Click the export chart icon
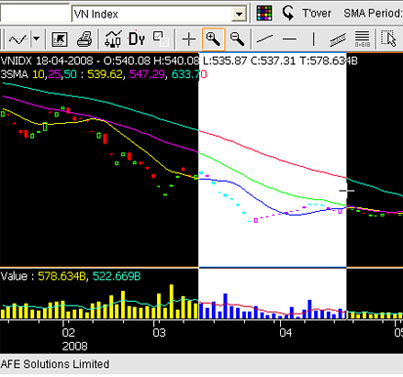This screenshot has height=377, width=403. coord(60,39)
